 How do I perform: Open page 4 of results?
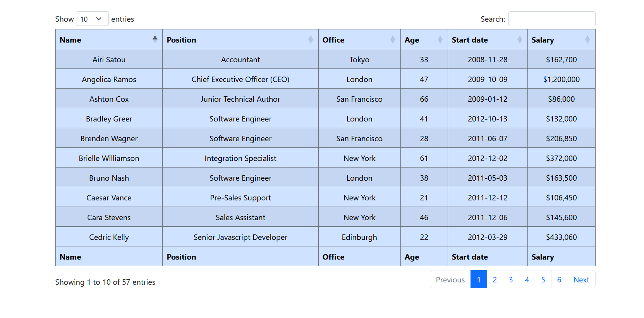pyautogui.click(x=527, y=280)
